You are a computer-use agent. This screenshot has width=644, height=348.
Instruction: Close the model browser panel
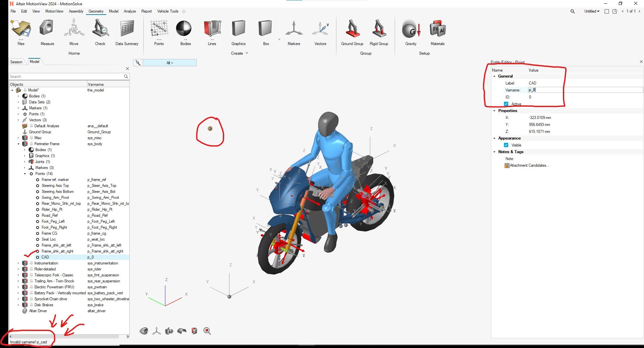[127, 69]
